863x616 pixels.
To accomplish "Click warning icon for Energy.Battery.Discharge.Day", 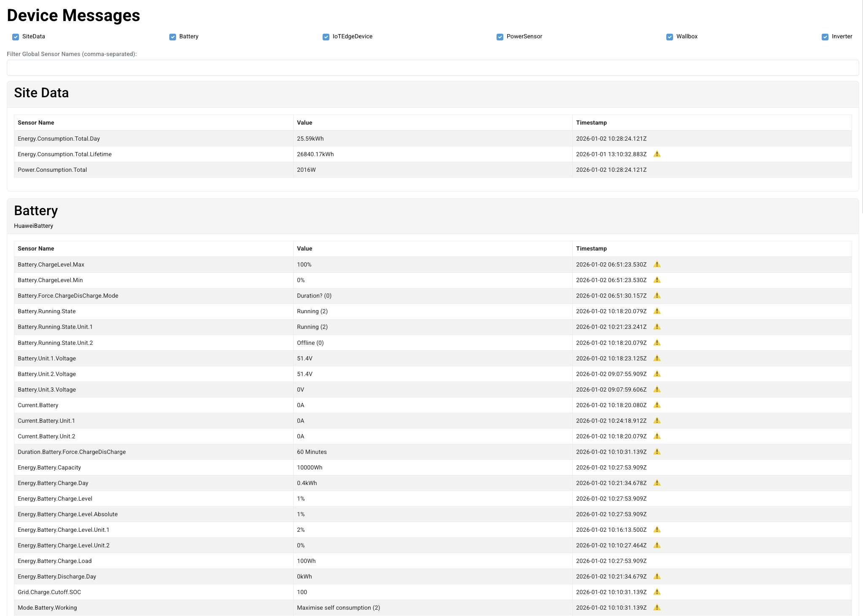I will (x=657, y=576).
